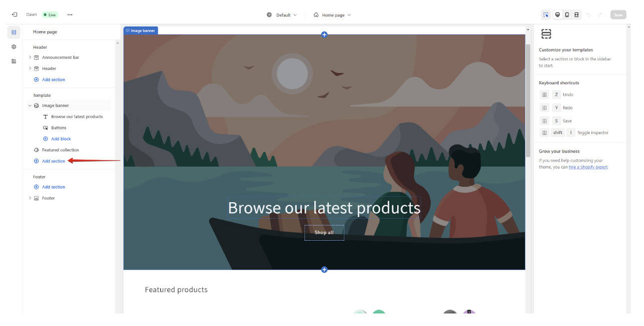644x326 pixels.
Task: Open the hire a Shopify expert link
Action: (x=588, y=167)
